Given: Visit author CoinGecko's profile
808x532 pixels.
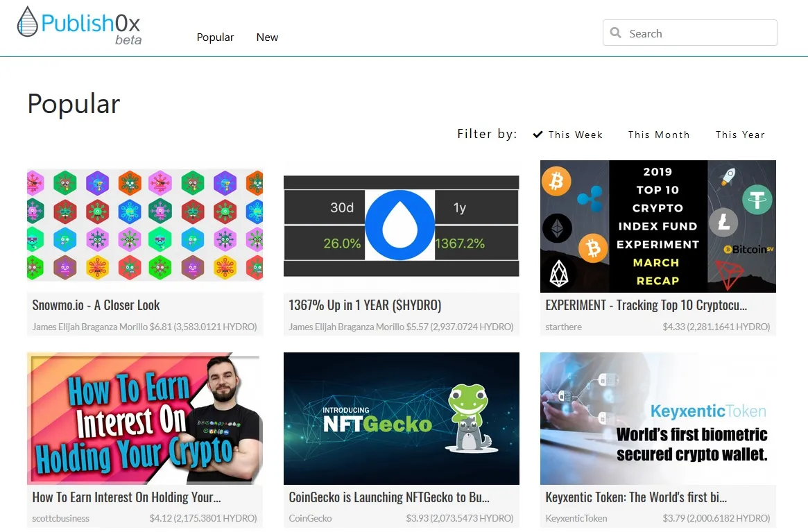Looking at the screenshot, I should (310, 519).
